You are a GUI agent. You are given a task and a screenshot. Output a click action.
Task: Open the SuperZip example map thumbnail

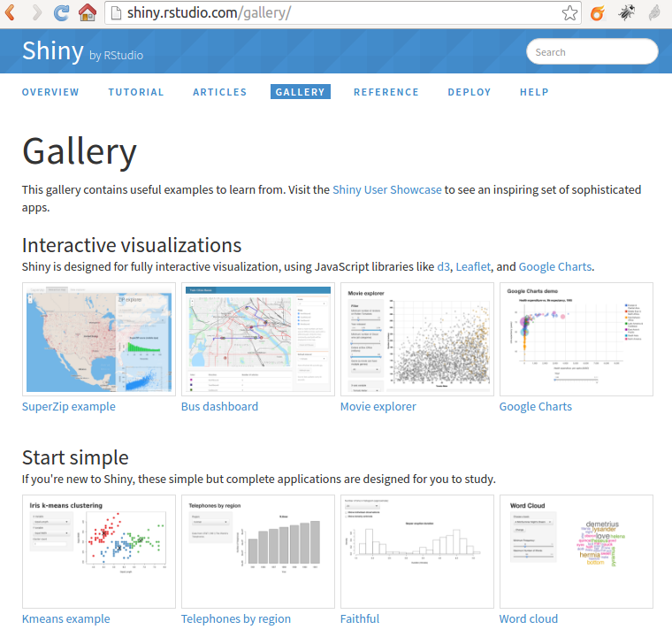(x=98, y=339)
